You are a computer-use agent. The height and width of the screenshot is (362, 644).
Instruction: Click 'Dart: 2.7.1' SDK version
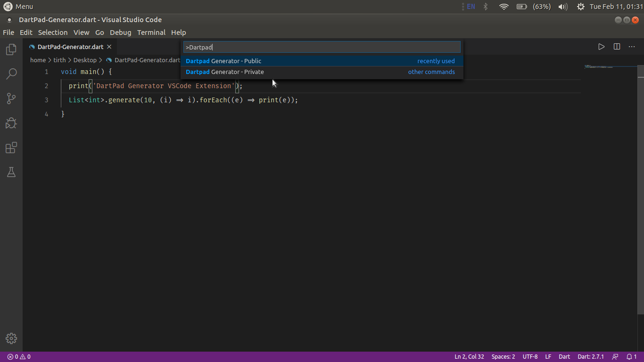pyautogui.click(x=591, y=357)
